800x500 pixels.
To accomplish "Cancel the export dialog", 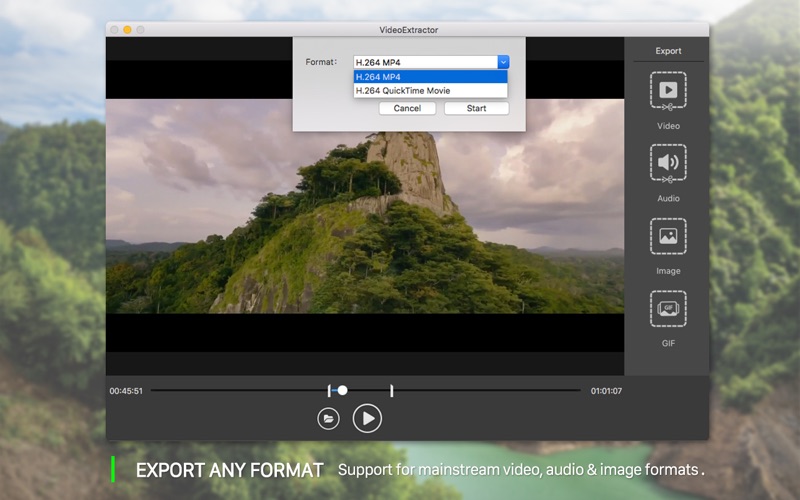I will coord(407,108).
